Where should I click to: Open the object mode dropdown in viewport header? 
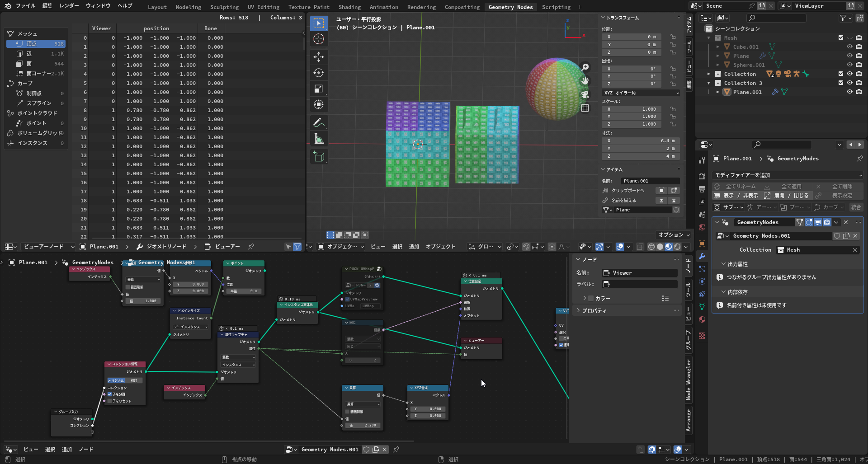tap(341, 247)
